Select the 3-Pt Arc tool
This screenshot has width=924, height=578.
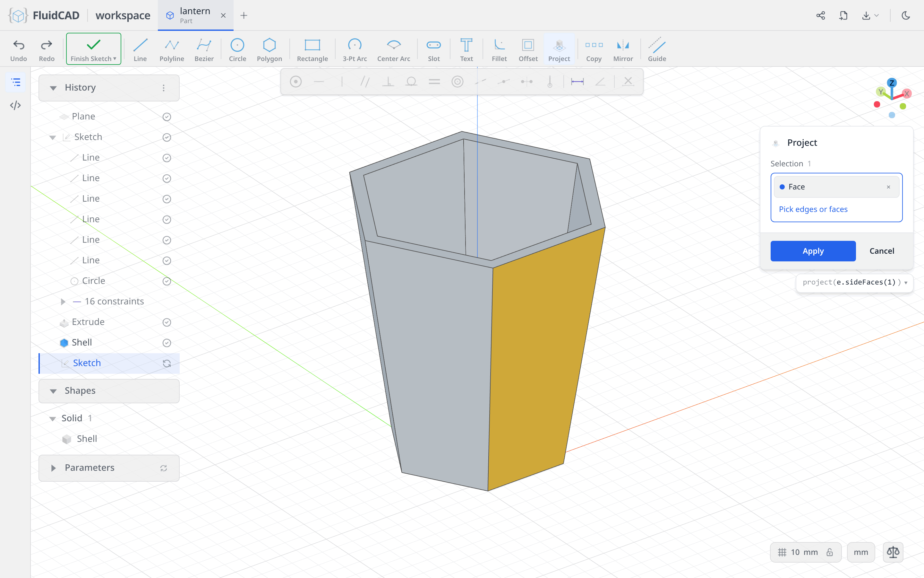355,50
